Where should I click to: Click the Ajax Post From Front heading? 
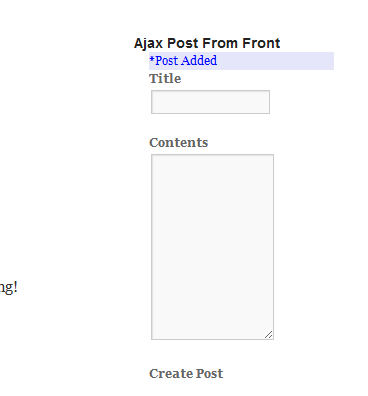pos(207,43)
